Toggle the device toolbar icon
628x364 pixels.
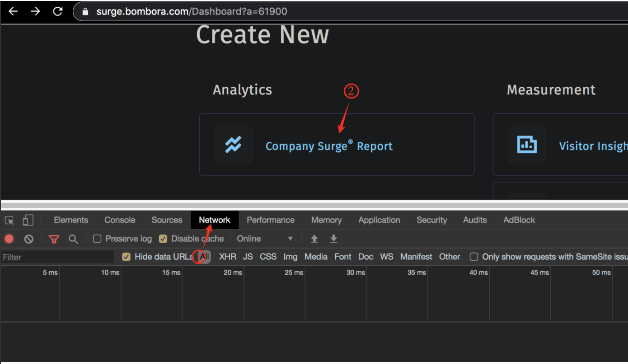[28, 220]
